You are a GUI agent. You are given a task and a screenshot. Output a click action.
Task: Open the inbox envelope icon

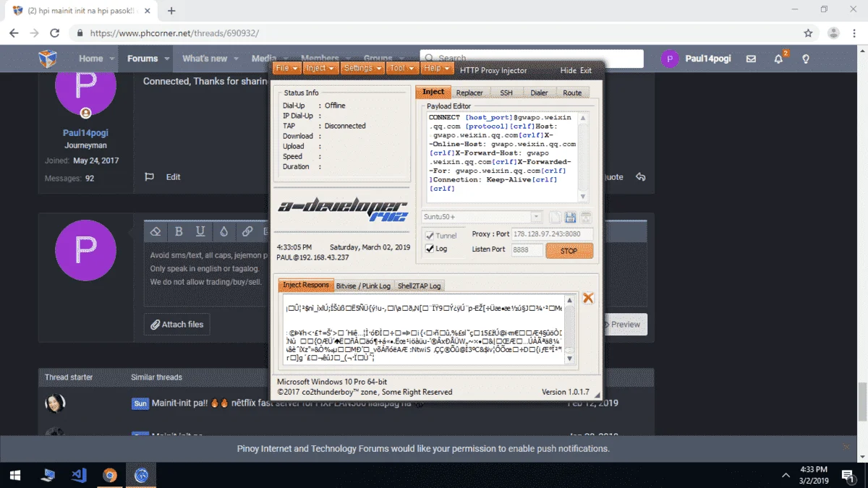coord(752,59)
